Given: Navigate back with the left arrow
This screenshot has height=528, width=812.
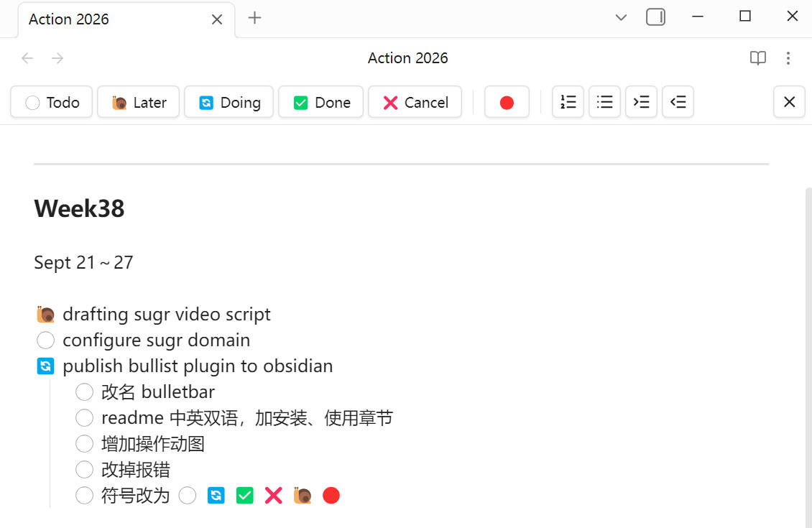Looking at the screenshot, I should click(x=27, y=58).
